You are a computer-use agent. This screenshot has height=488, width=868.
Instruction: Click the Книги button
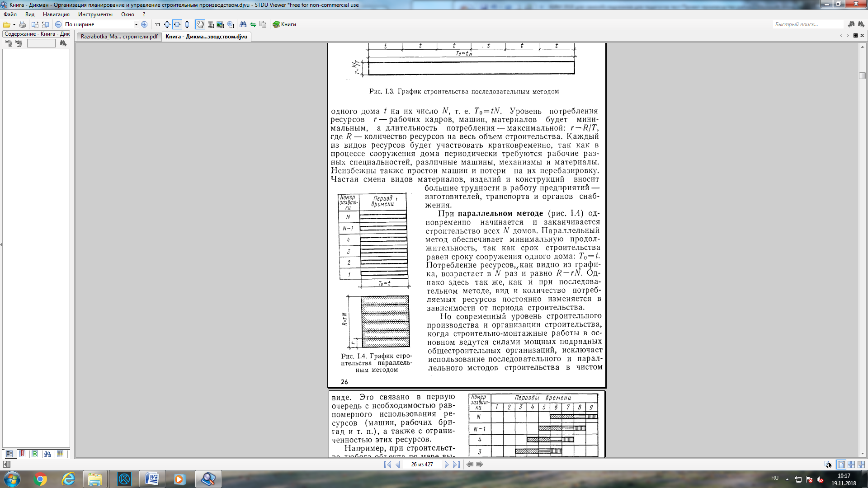tap(284, 24)
